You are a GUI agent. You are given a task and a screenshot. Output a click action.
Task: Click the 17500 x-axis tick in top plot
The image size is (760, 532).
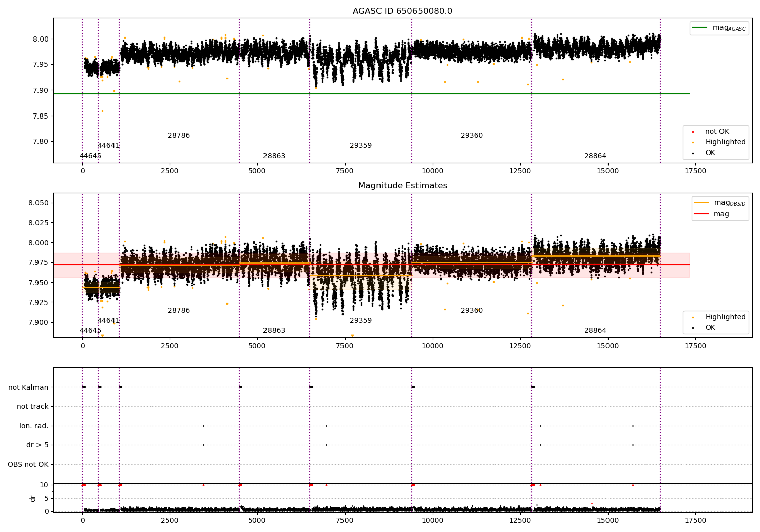click(695, 171)
